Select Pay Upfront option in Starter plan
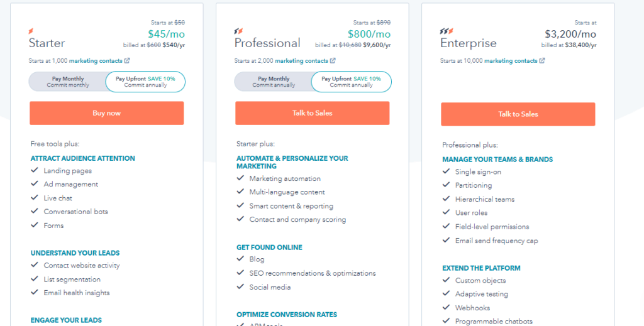 pos(145,82)
